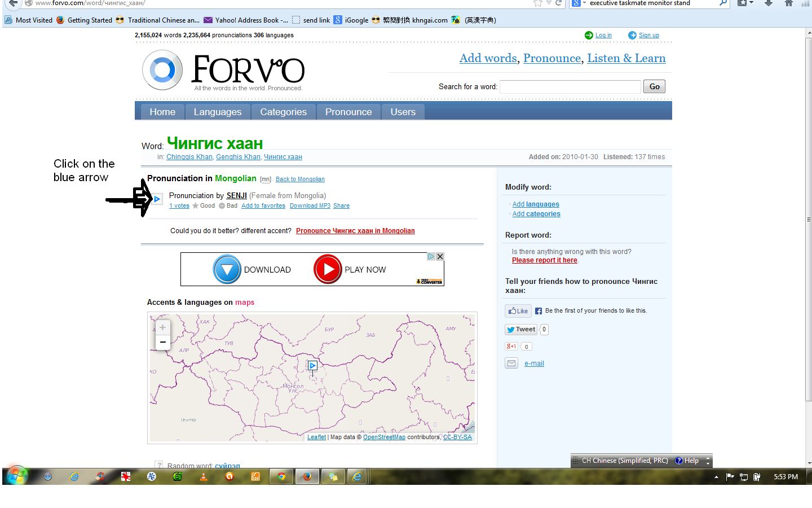Image resolution: width=812 pixels, height=508 pixels.
Task: Click the Listen & Learn header link
Action: [x=626, y=58]
